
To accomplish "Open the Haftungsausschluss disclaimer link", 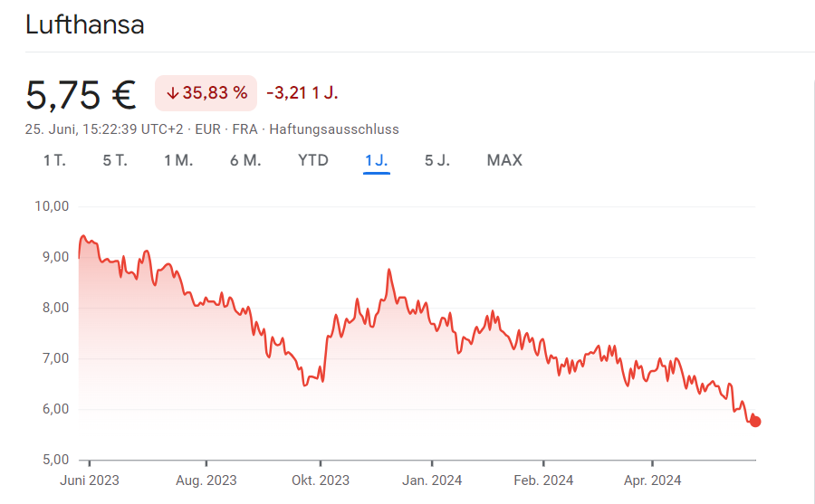I will point(334,128).
